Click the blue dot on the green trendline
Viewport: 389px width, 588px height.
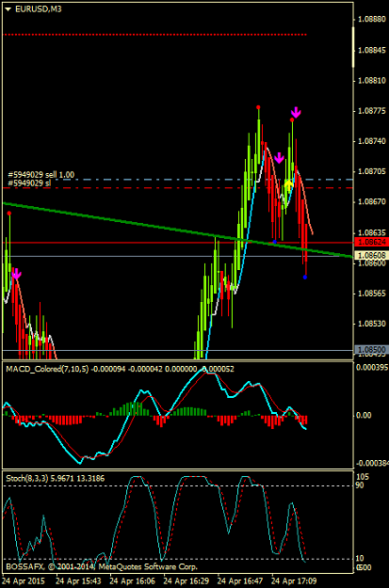275,242
